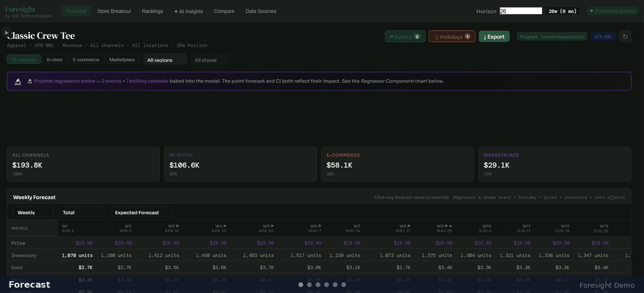
Task: Click the Classic Crew Tee title
Action: [41, 35]
